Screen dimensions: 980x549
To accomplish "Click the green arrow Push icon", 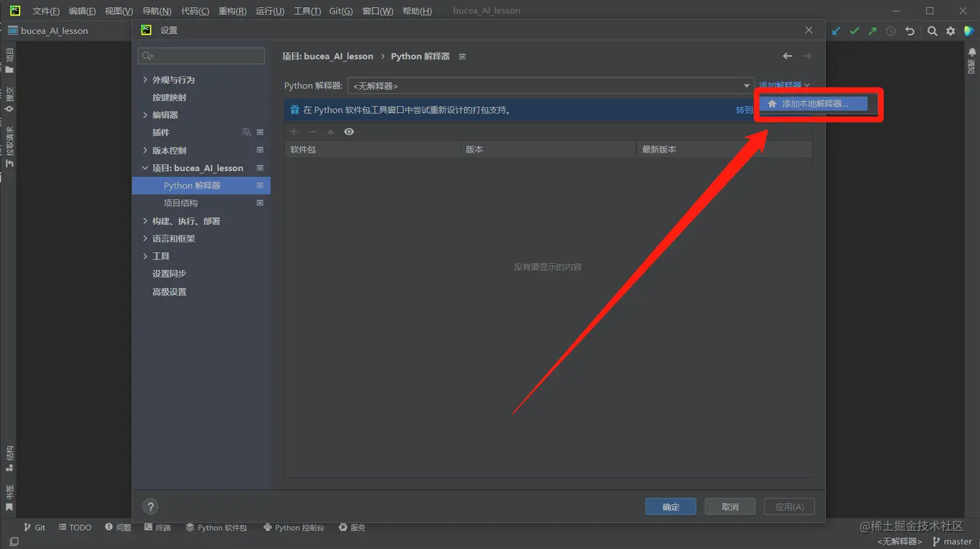I will pos(872,31).
